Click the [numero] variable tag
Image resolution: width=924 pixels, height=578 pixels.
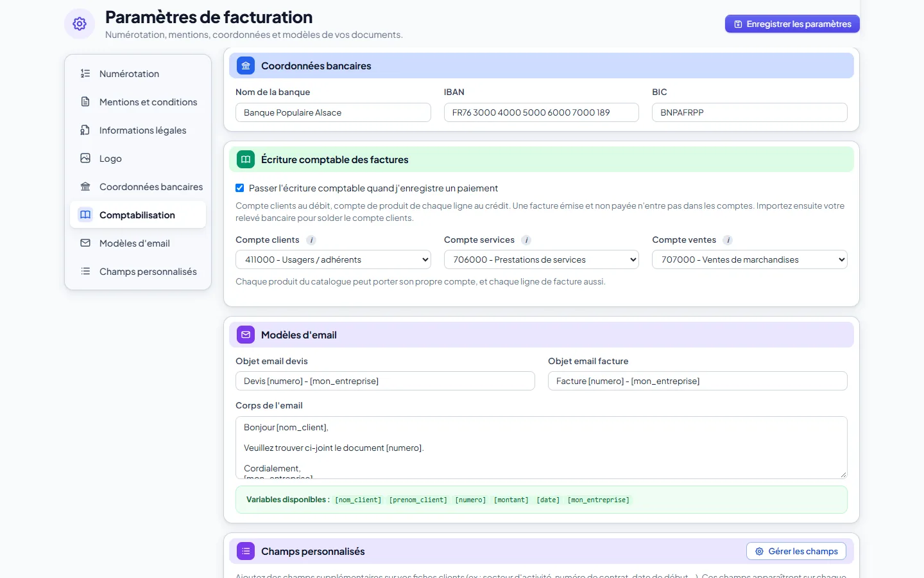pos(470,500)
